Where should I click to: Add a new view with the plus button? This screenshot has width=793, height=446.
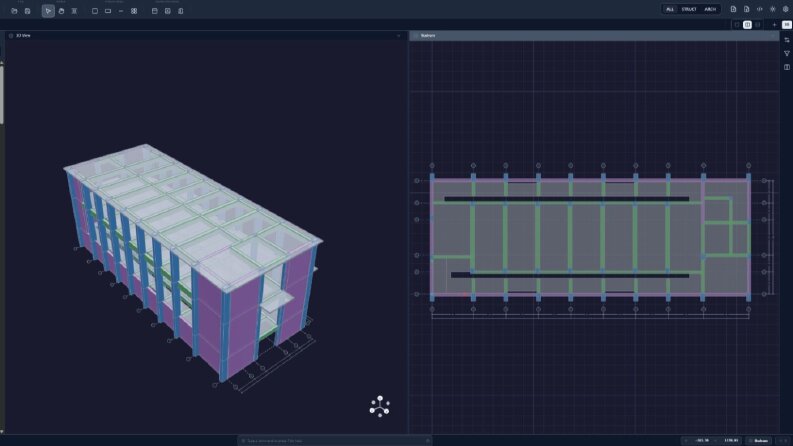point(774,25)
